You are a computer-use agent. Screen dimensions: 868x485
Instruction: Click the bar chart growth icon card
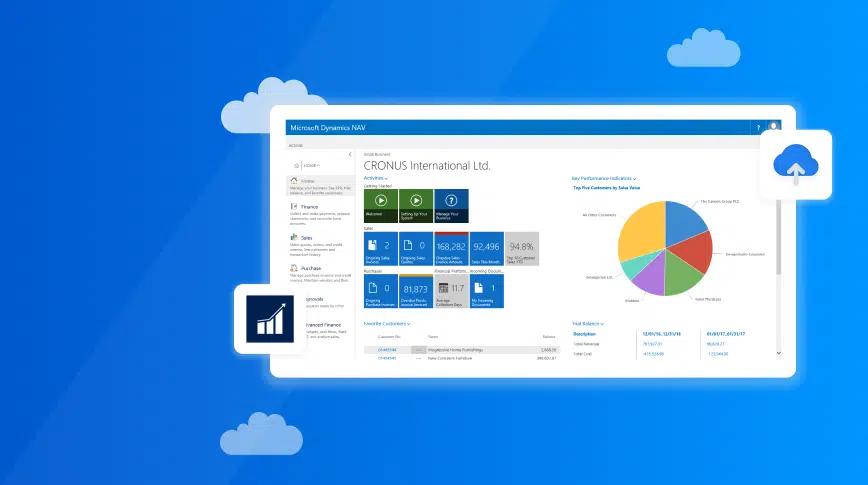pyautogui.click(x=270, y=319)
